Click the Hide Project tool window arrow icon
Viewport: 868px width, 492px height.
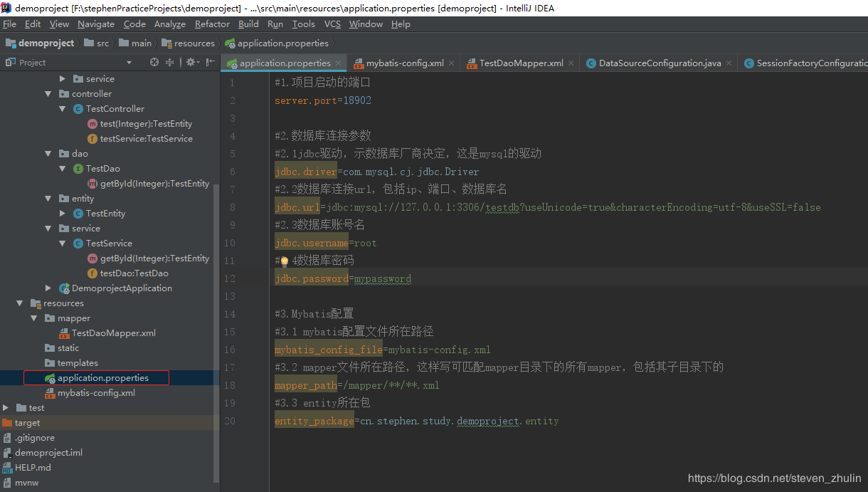pyautogui.click(x=210, y=62)
